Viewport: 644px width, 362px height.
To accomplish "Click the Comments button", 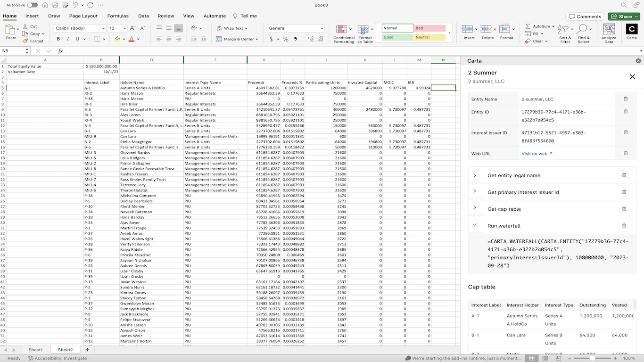I will (585, 16).
